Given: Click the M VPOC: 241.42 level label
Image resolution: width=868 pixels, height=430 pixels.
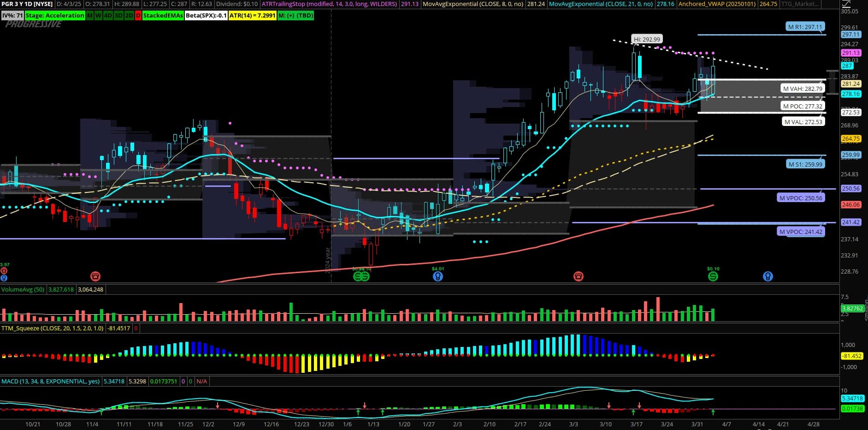Looking at the screenshot, I should point(800,232).
